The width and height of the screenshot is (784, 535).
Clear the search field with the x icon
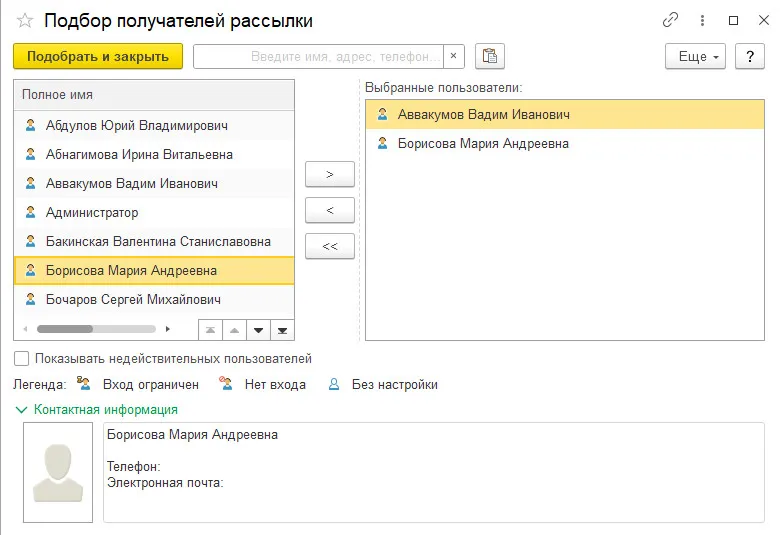(x=455, y=56)
